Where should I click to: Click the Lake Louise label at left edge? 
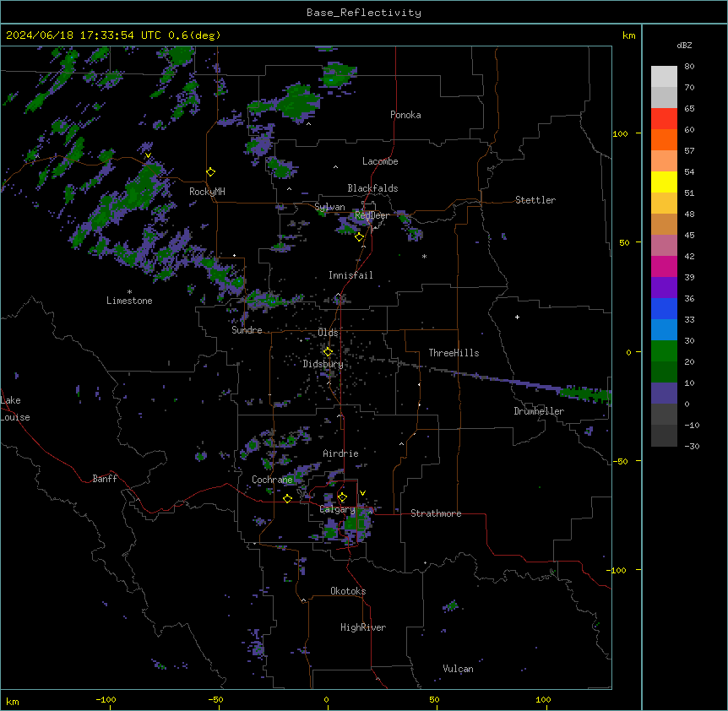tap(15, 409)
